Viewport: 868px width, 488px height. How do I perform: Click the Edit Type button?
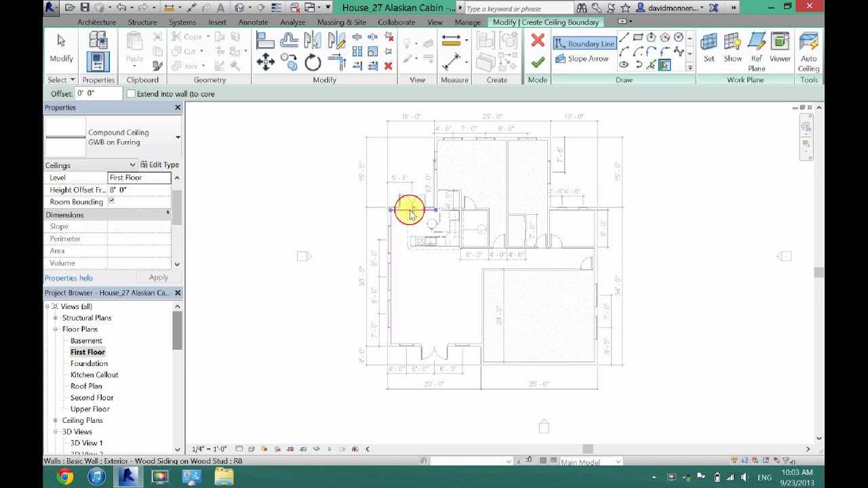[x=160, y=165]
